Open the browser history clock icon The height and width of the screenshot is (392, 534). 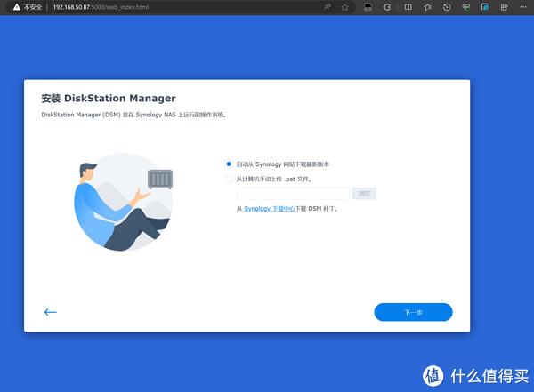[447, 7]
